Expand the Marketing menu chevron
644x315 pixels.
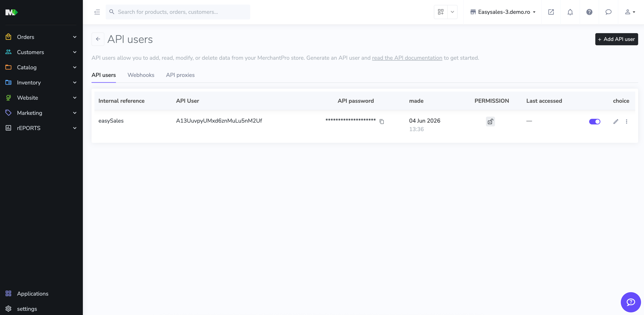75,113
